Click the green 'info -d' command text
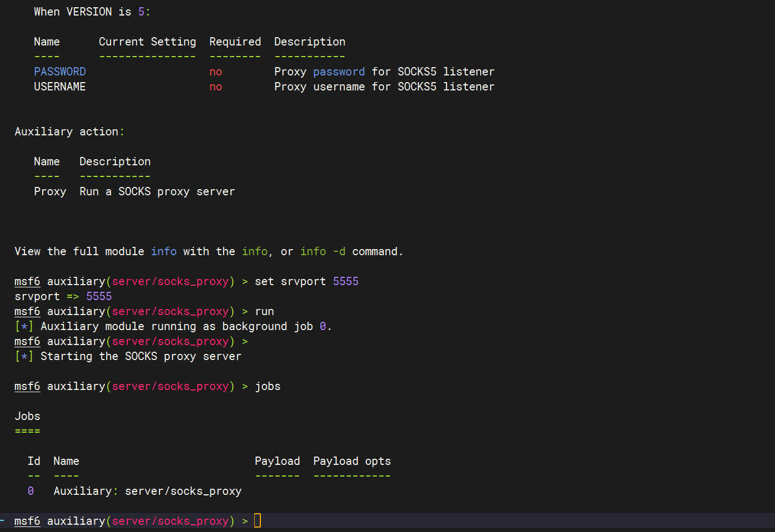775x532 pixels. (323, 251)
